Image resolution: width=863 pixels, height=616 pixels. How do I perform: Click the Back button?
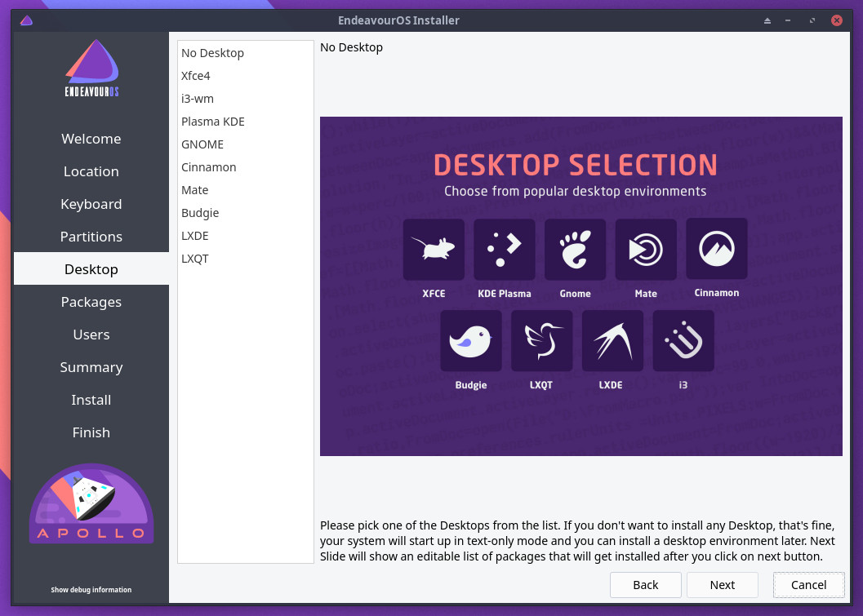pyautogui.click(x=646, y=585)
